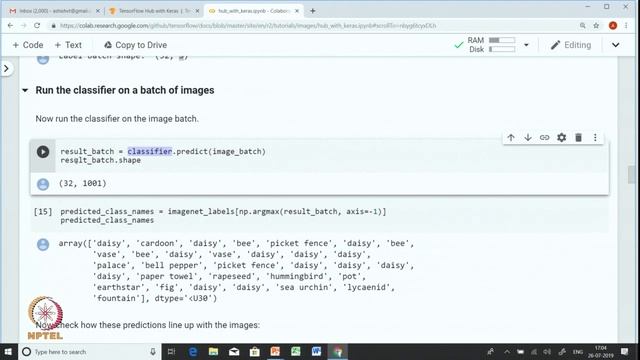Open Word from the taskbar
640x360 pixels.
(316, 351)
